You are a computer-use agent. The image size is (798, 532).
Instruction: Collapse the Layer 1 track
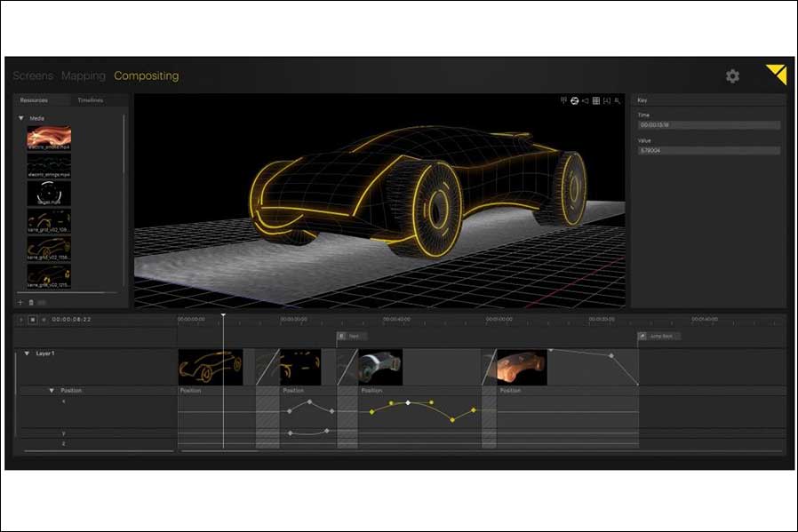[x=27, y=353]
